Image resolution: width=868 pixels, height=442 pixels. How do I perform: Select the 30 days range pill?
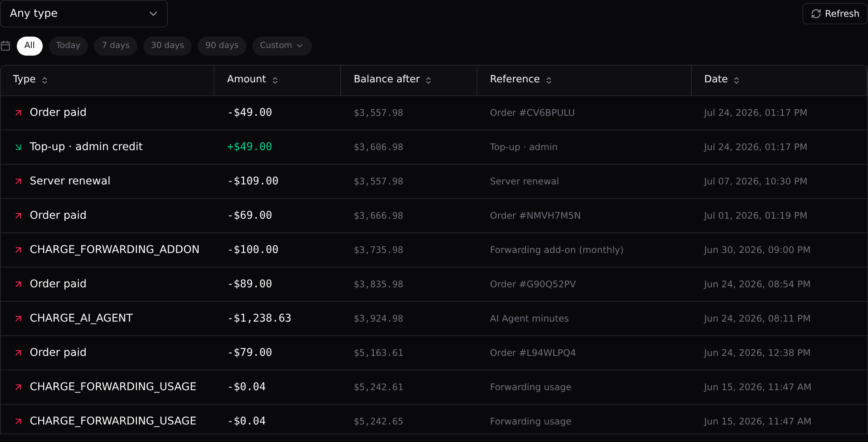tap(167, 46)
